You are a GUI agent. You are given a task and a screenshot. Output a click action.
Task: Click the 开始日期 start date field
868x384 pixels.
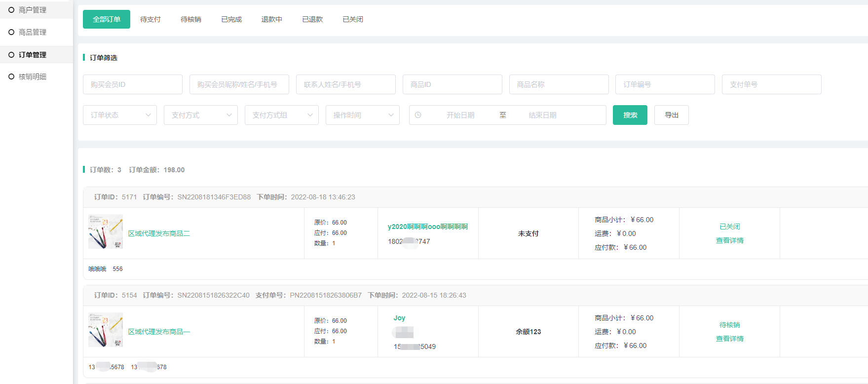point(460,115)
